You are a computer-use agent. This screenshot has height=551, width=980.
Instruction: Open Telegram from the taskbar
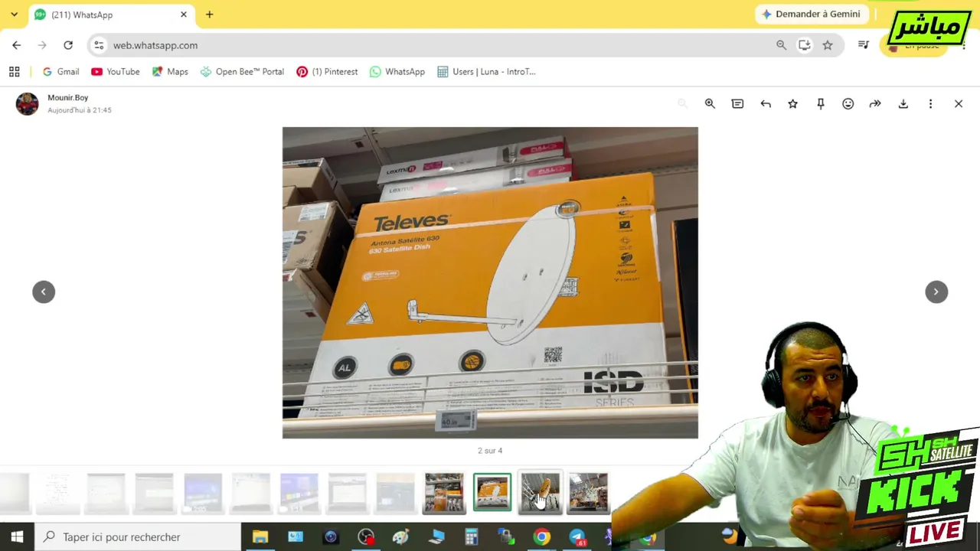[577, 537]
